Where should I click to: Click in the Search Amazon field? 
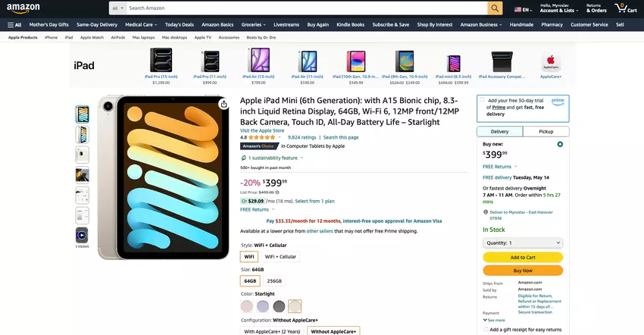(x=303, y=8)
